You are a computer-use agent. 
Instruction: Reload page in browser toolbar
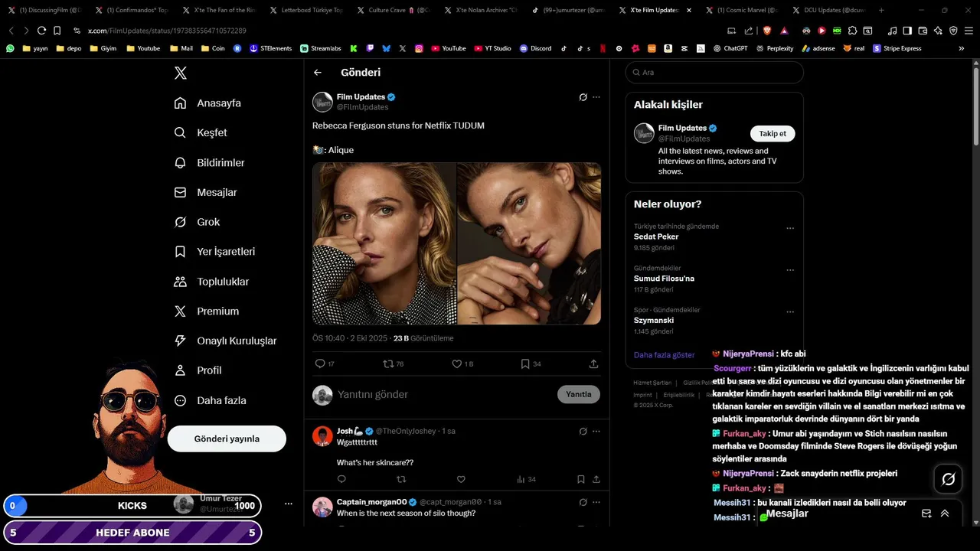coord(41,31)
